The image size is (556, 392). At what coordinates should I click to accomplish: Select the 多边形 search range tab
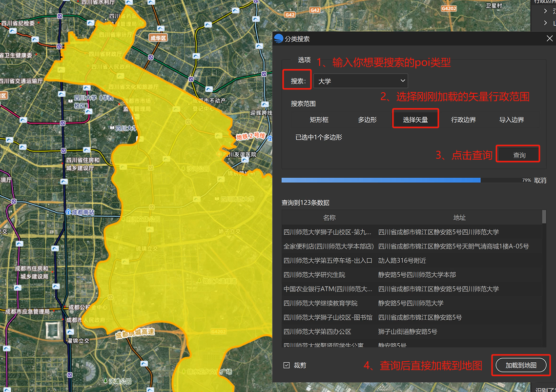tap(368, 120)
